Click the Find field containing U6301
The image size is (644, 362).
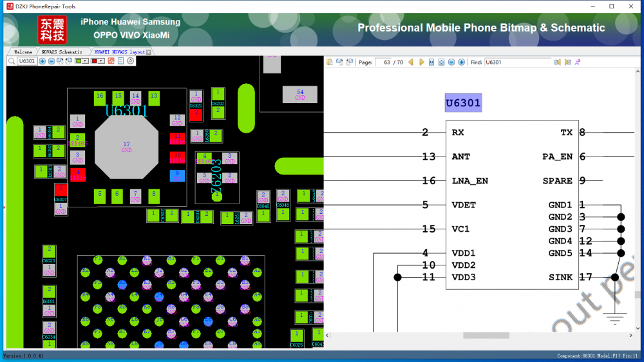[x=518, y=62]
